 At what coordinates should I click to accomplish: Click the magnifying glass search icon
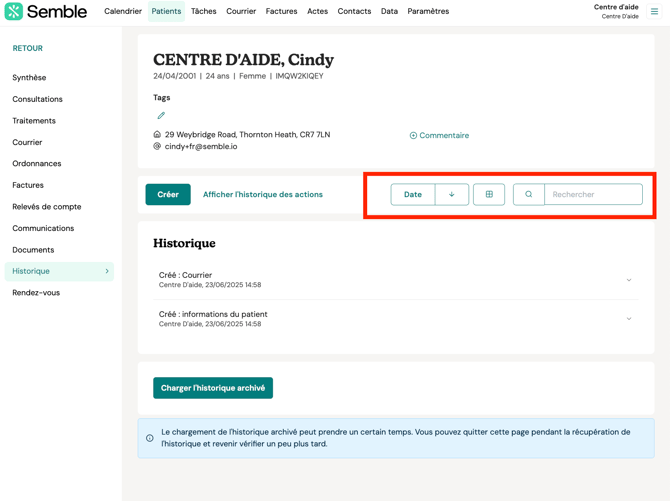(x=529, y=195)
